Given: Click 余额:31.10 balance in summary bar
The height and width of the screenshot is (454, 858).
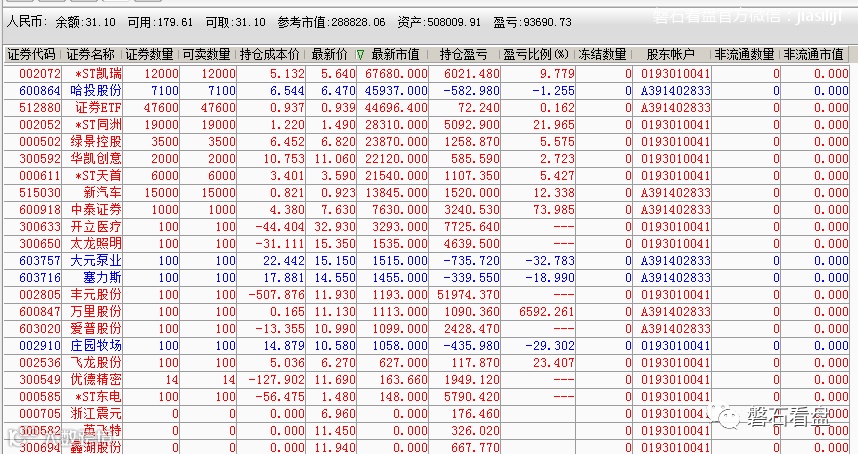Looking at the screenshot, I should (x=85, y=22).
